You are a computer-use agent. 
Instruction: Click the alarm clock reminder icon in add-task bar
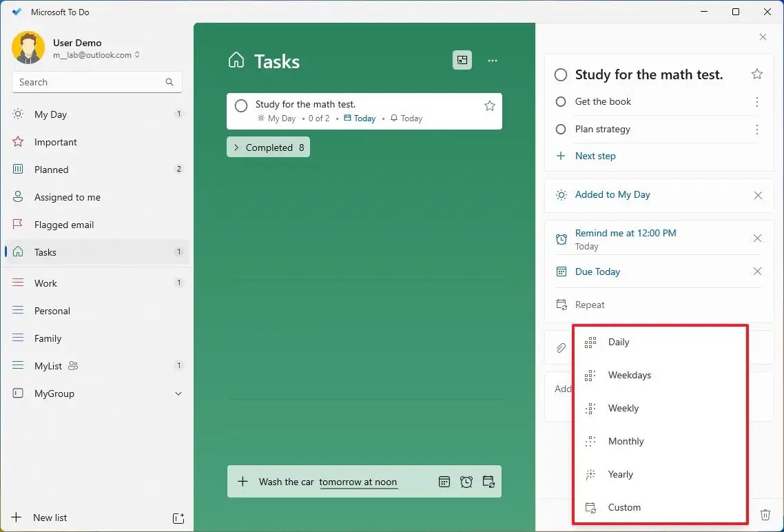pos(466,482)
